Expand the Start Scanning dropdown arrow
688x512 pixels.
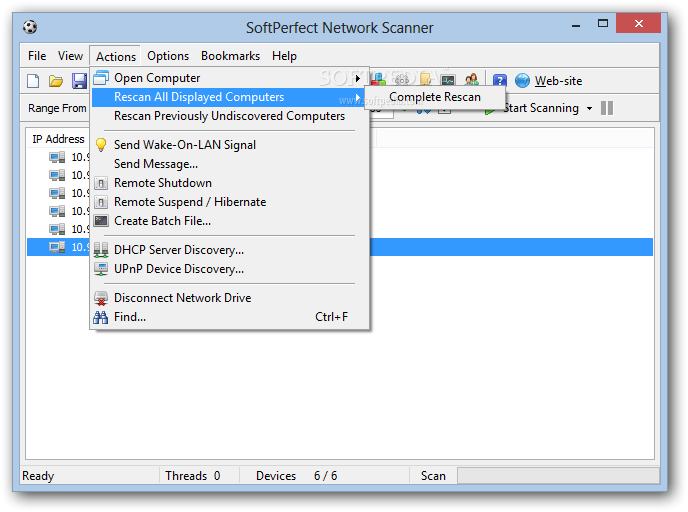pos(589,108)
